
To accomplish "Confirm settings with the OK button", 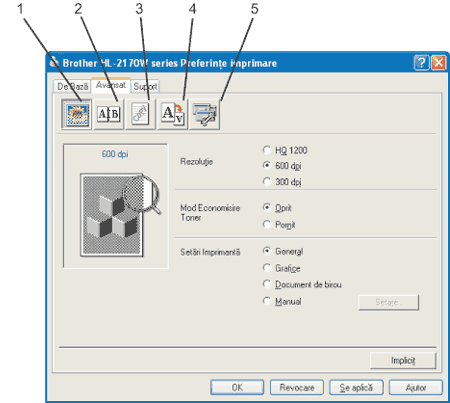I will click(x=237, y=388).
